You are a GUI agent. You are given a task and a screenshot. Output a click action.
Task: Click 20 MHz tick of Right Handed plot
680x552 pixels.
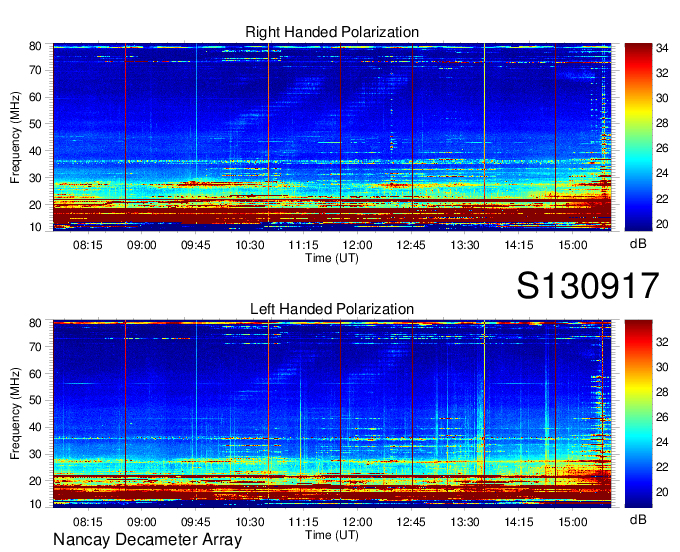tap(35, 205)
